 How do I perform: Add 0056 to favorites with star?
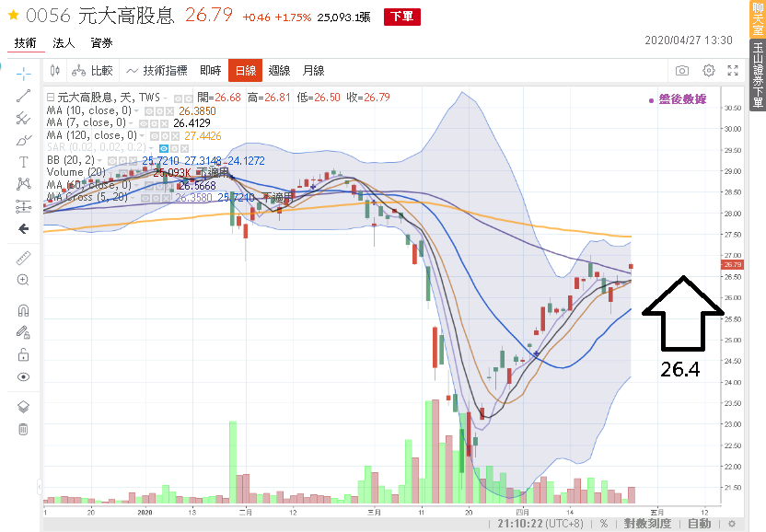(13, 15)
